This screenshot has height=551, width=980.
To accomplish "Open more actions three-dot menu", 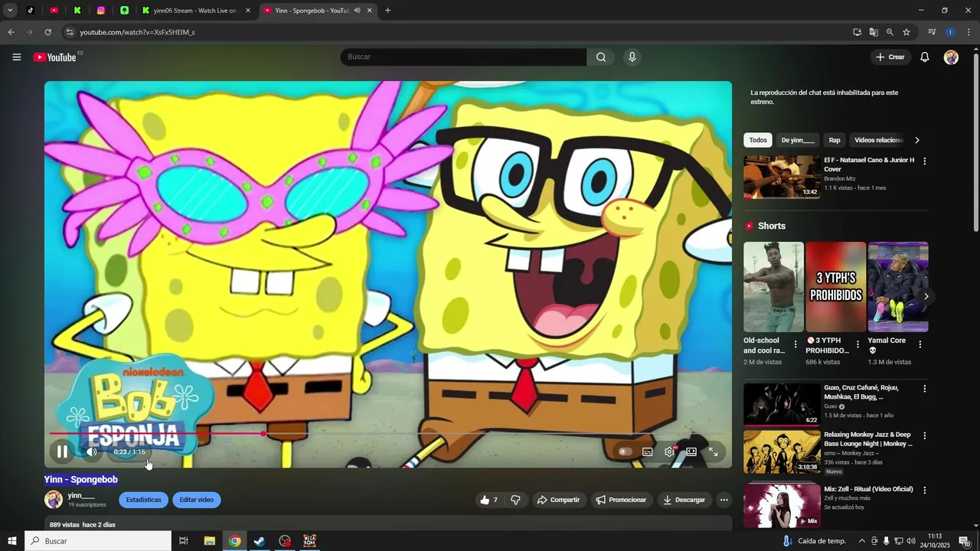I will [724, 500].
